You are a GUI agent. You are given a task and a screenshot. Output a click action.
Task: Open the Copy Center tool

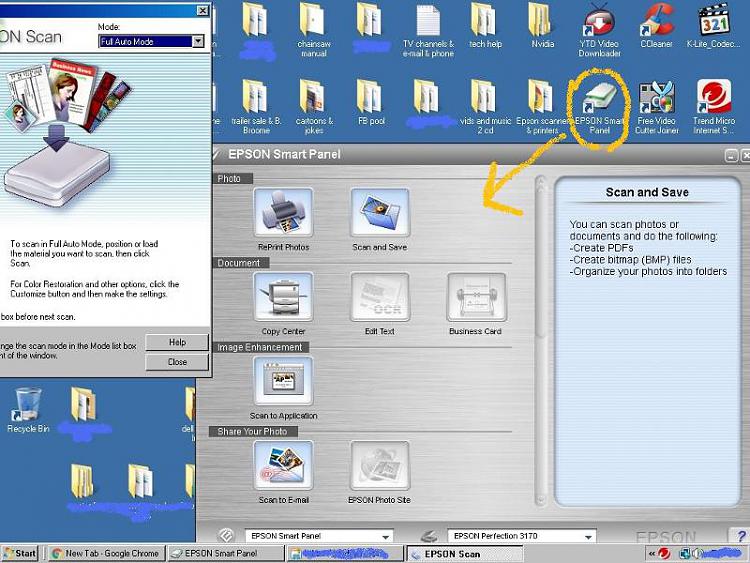(284, 297)
